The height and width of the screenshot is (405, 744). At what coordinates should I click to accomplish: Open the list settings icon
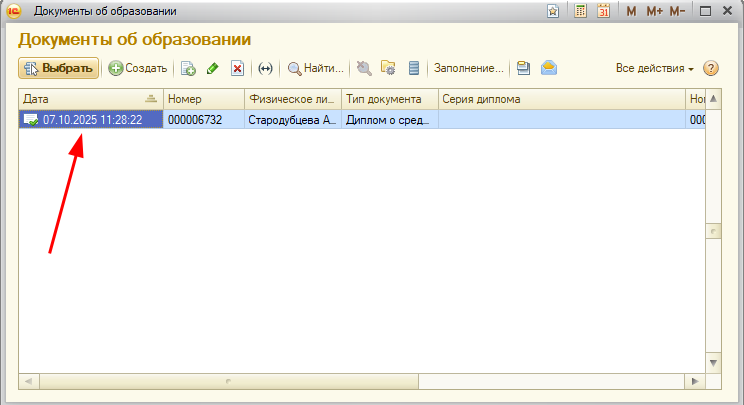389,68
